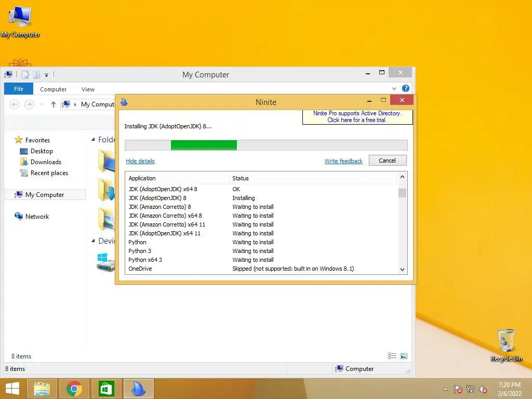Click the My Computer address bar path
The width and height of the screenshot is (532, 399).
pyautogui.click(x=97, y=104)
